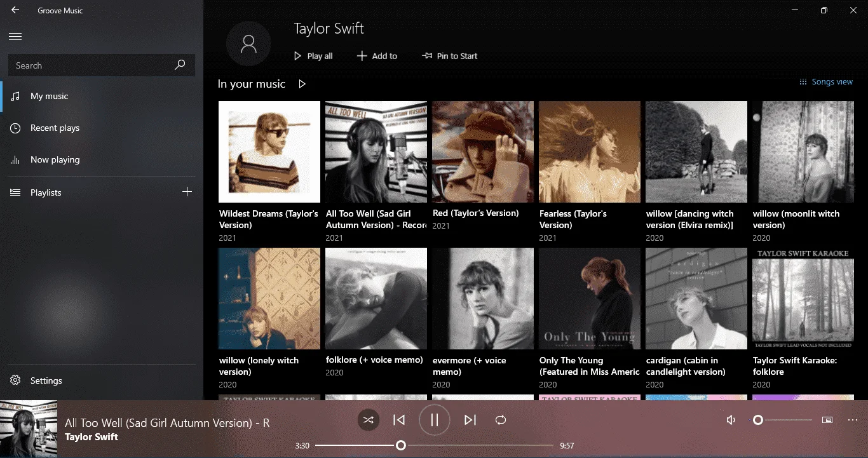
Task: Click the Red (Taylor's Version) title text
Action: coord(476,213)
